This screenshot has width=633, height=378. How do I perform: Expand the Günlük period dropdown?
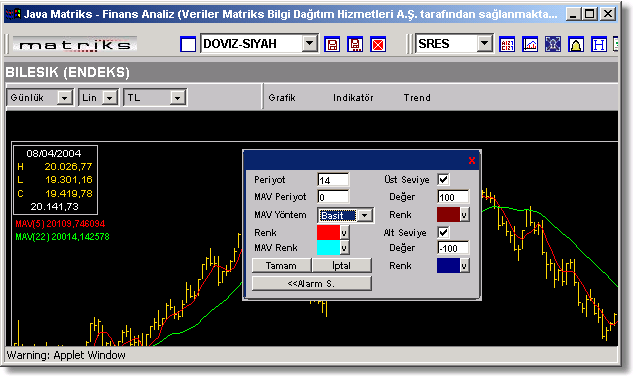64,98
